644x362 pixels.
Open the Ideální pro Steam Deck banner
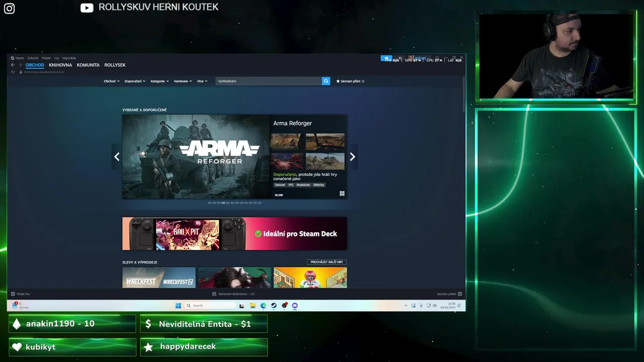click(234, 233)
